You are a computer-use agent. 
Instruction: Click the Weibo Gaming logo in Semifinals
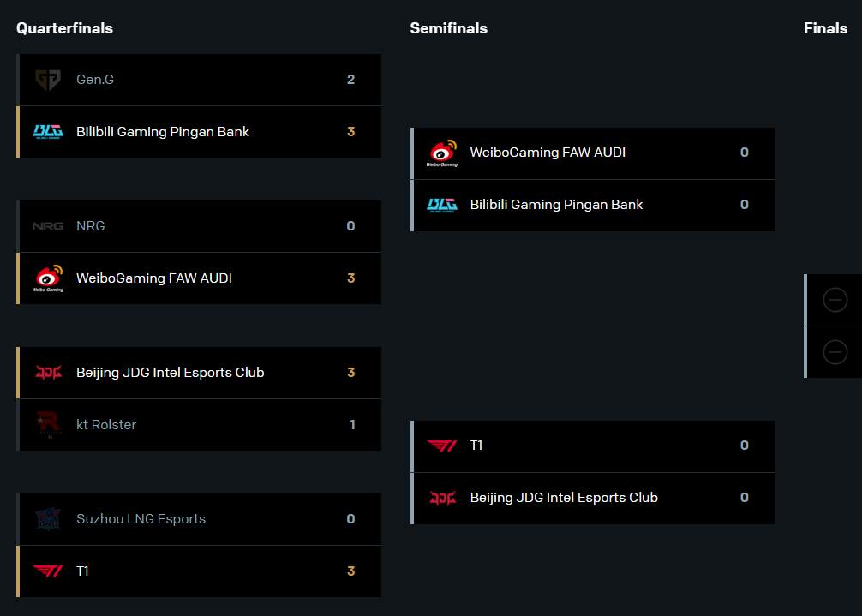click(442, 153)
